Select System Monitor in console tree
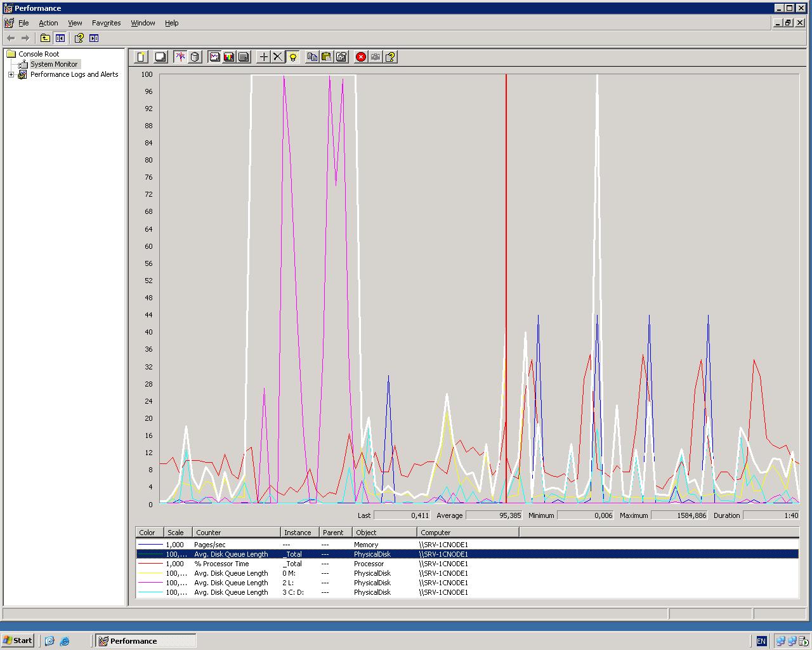Viewport: 812px width, 650px height. (54, 64)
